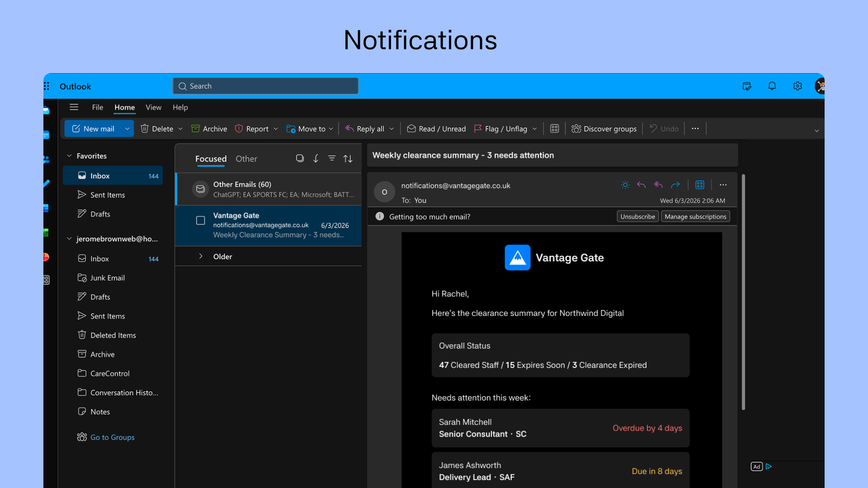Tick the Vantage Gate message checkbox

click(x=201, y=221)
